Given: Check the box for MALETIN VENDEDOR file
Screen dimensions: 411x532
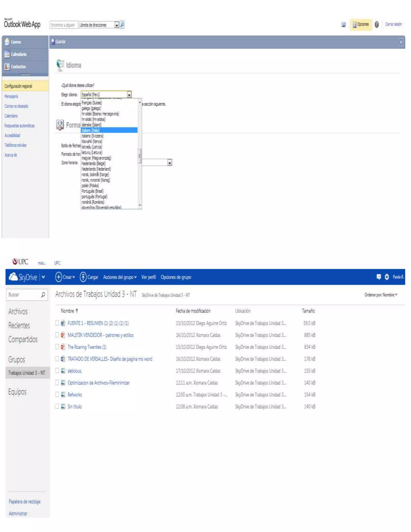Looking at the screenshot, I should point(57,335).
